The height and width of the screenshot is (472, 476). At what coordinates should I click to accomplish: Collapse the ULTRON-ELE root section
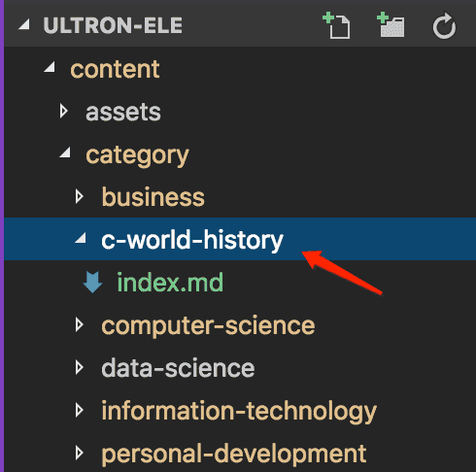[24, 24]
